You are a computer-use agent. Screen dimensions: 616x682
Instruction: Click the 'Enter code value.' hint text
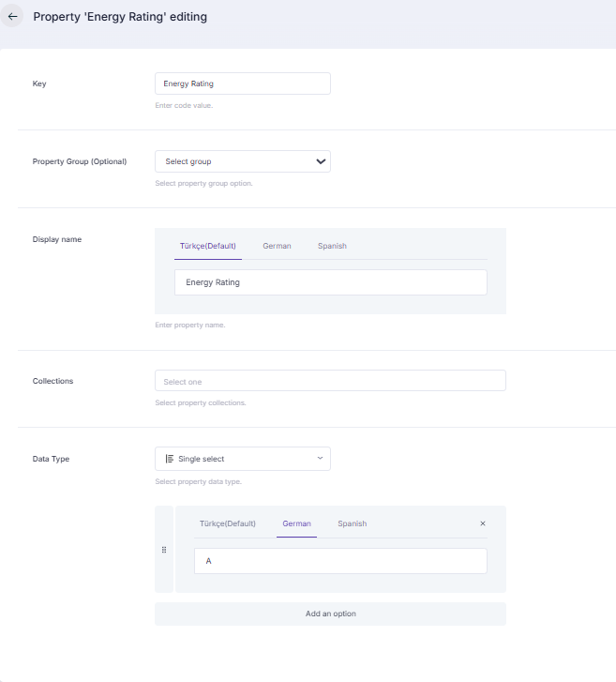pos(184,105)
